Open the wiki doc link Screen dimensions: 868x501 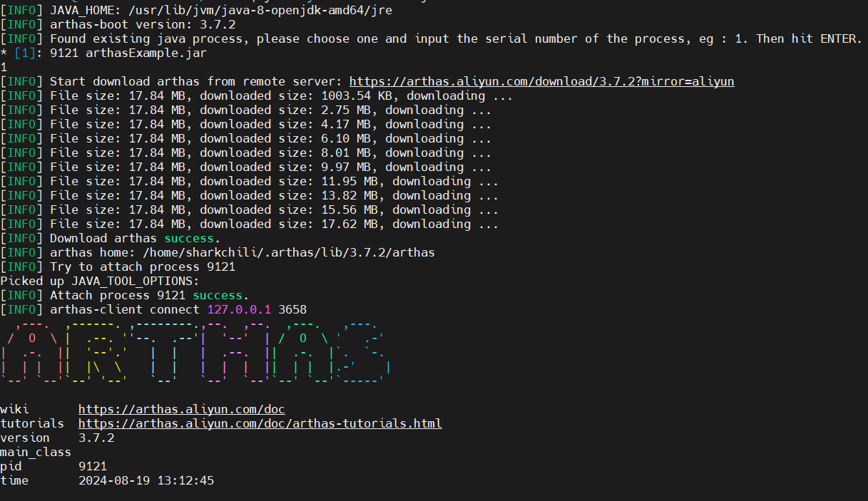[x=181, y=409]
